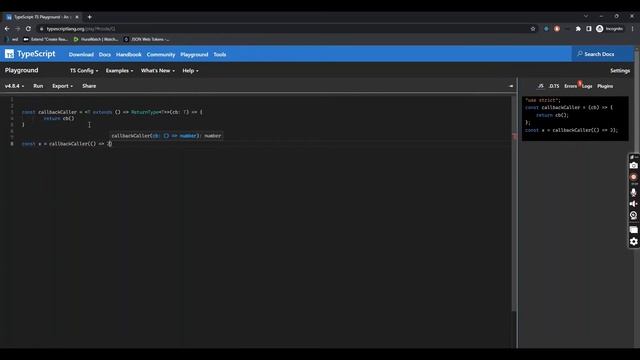
Task: Open the Errors tab
Action: pos(571,86)
